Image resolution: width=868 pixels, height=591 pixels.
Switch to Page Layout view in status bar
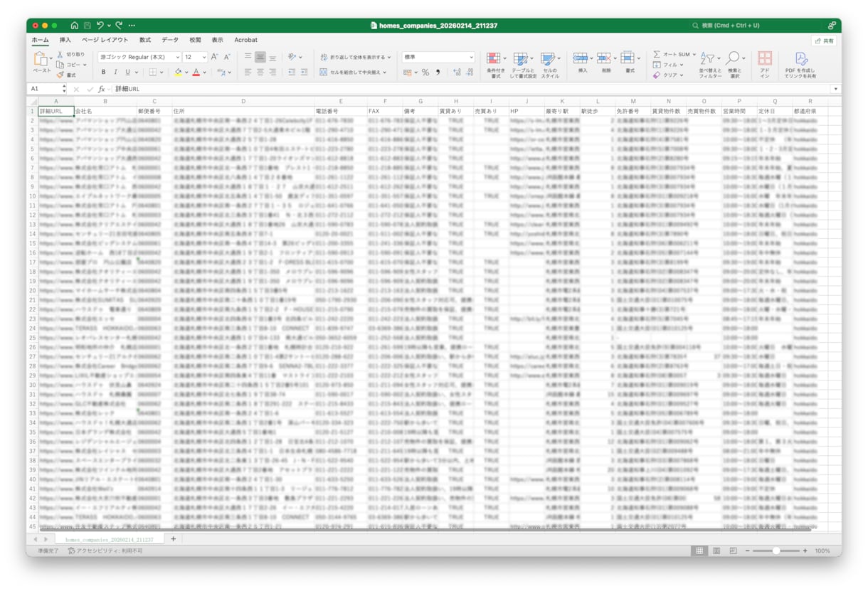point(716,551)
